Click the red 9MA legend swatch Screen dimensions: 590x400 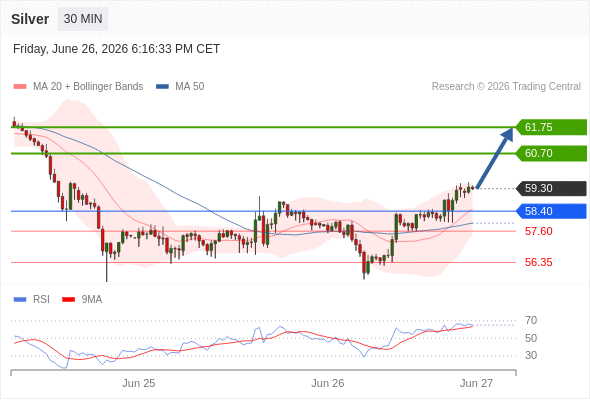(68, 300)
